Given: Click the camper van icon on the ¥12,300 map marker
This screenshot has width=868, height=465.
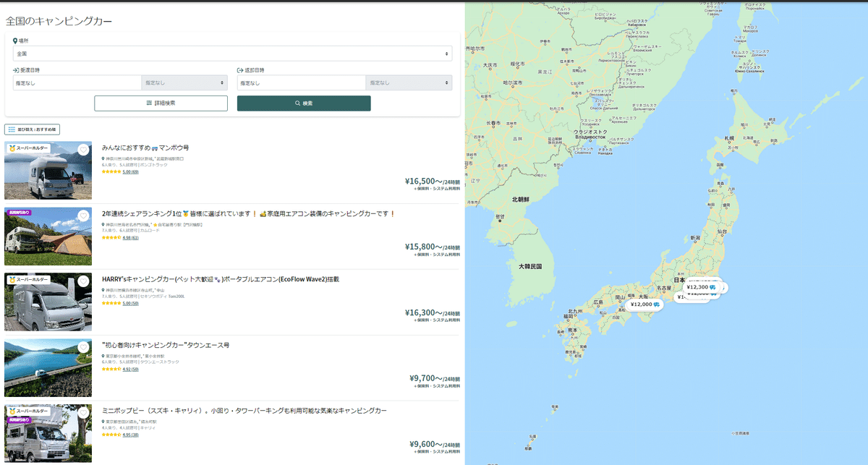Looking at the screenshot, I should point(712,288).
